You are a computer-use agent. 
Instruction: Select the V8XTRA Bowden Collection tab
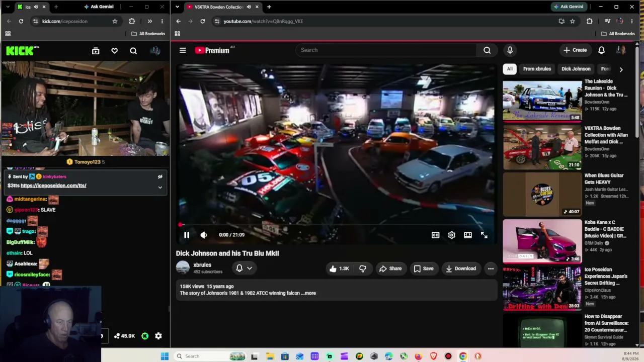point(222,7)
